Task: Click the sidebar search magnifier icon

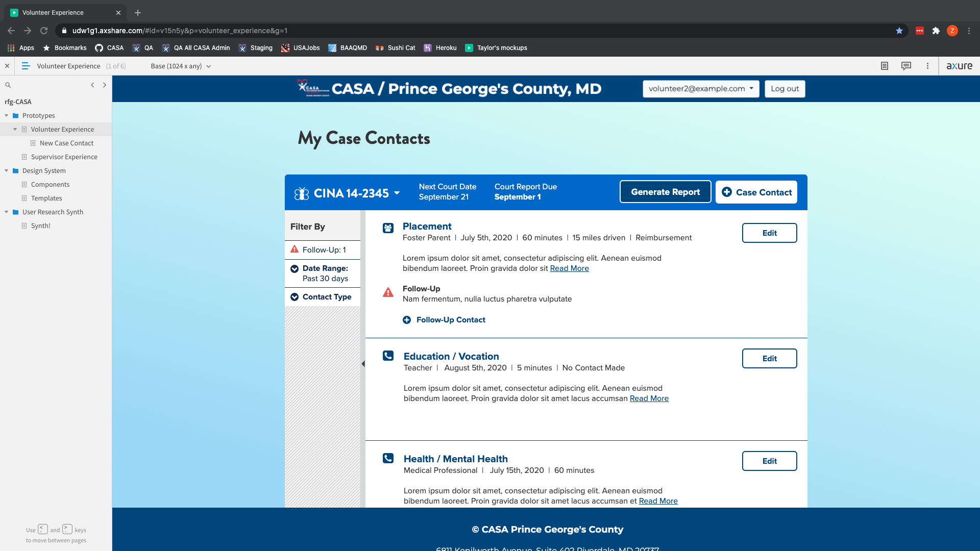Action: point(8,85)
